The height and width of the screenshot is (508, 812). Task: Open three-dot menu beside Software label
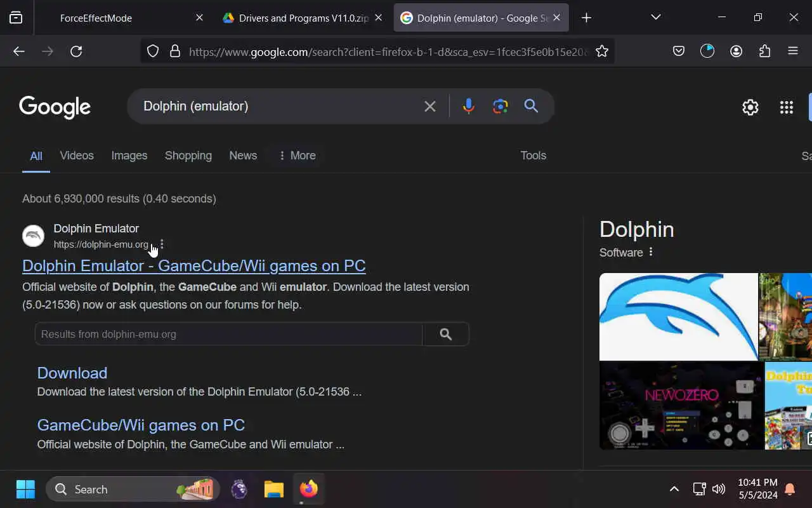coord(650,252)
